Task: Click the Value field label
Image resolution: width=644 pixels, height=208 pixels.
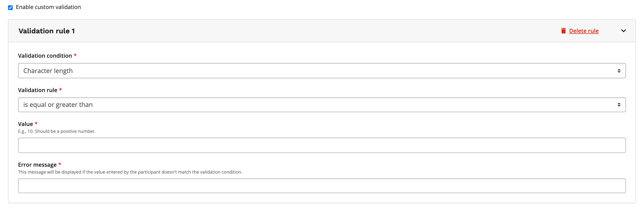Action: (25, 124)
